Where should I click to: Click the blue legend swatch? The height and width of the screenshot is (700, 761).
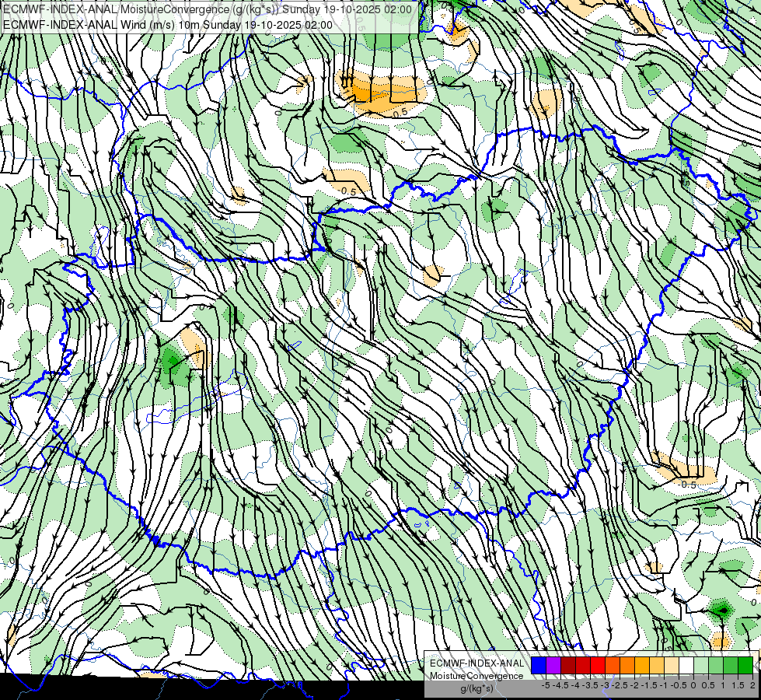click(539, 666)
